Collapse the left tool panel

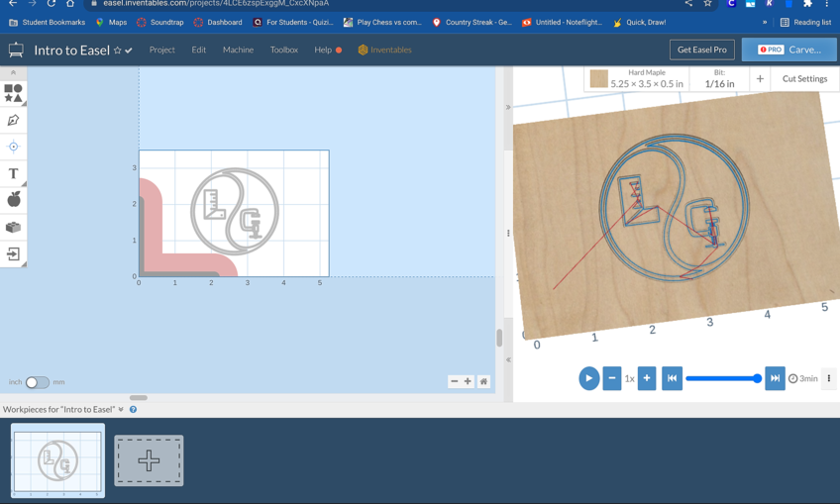point(13,72)
